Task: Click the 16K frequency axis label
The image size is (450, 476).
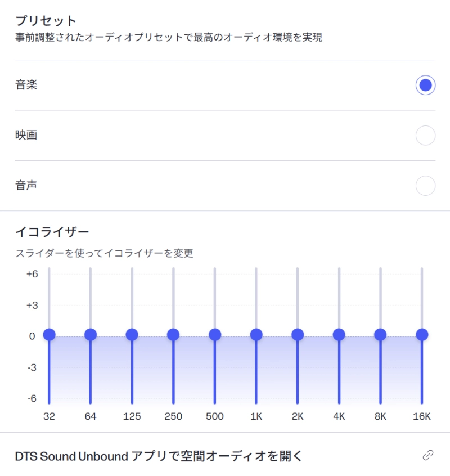Action: click(x=421, y=416)
